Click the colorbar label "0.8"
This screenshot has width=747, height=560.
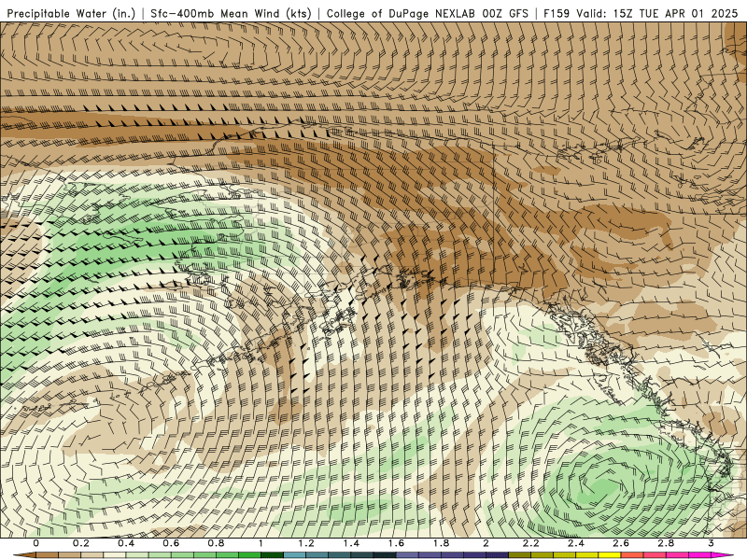pos(217,543)
